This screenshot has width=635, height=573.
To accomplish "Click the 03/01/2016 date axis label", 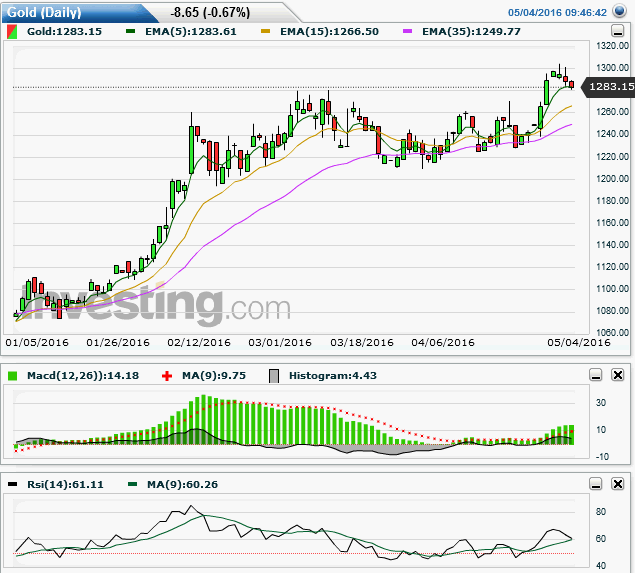I will click(x=280, y=343).
